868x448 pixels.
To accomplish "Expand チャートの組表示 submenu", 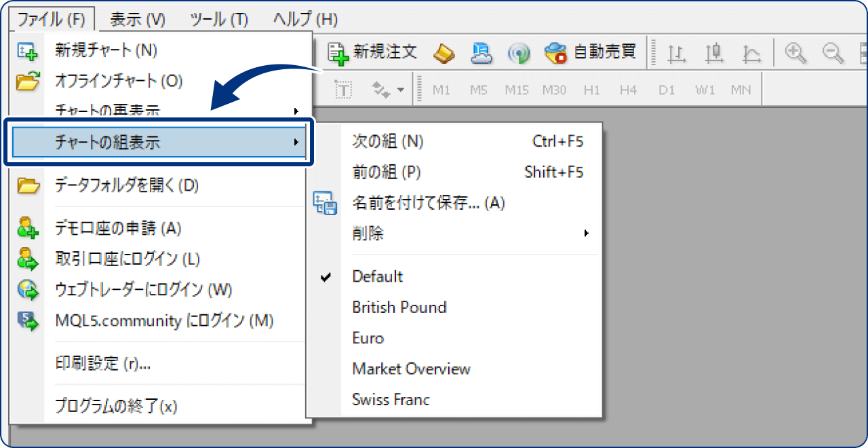I will tap(160, 143).
